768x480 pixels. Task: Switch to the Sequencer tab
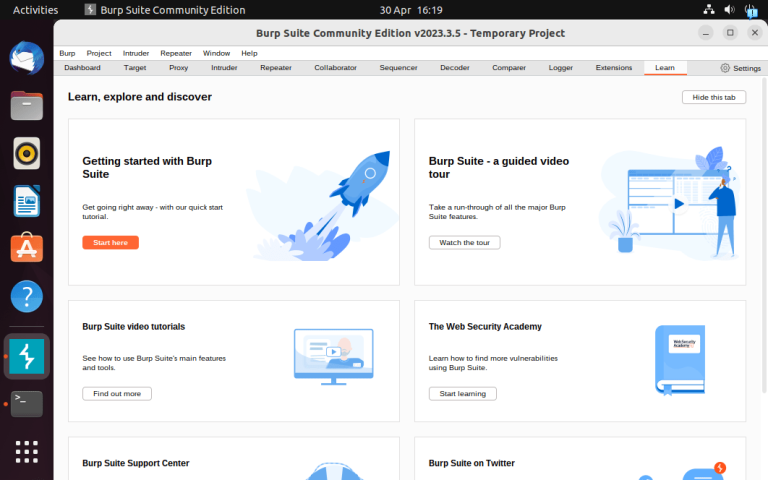[398, 68]
